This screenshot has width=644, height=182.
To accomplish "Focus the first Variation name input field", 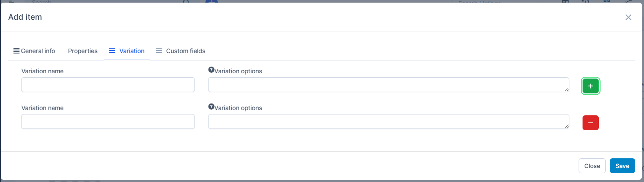I will [108, 85].
